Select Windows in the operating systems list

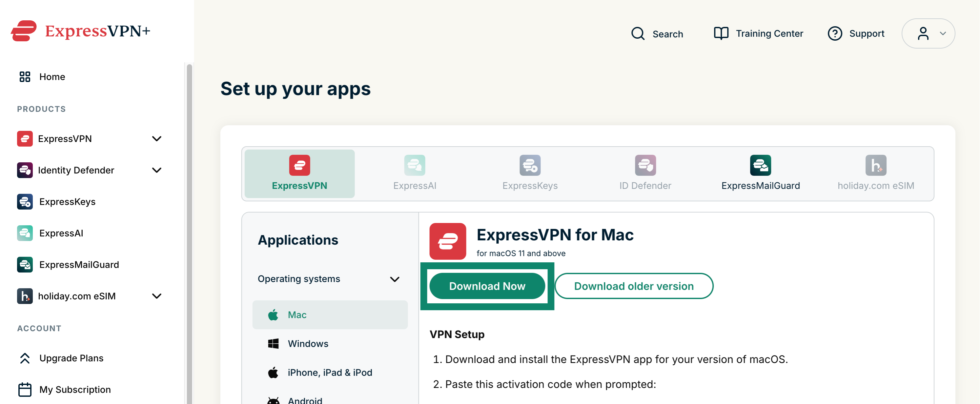coord(330,344)
